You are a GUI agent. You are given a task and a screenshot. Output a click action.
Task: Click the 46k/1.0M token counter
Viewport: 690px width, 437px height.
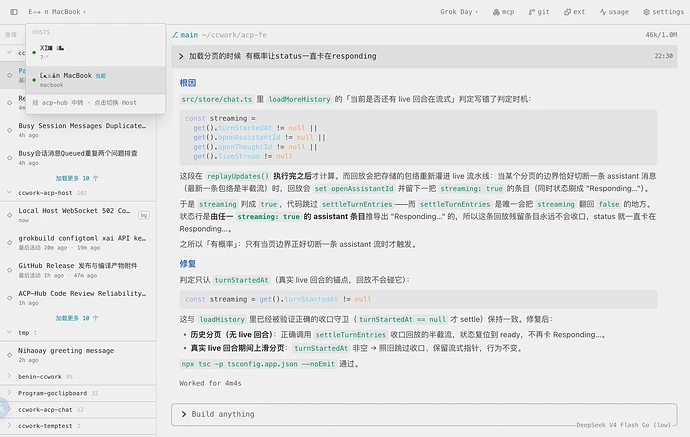point(661,35)
